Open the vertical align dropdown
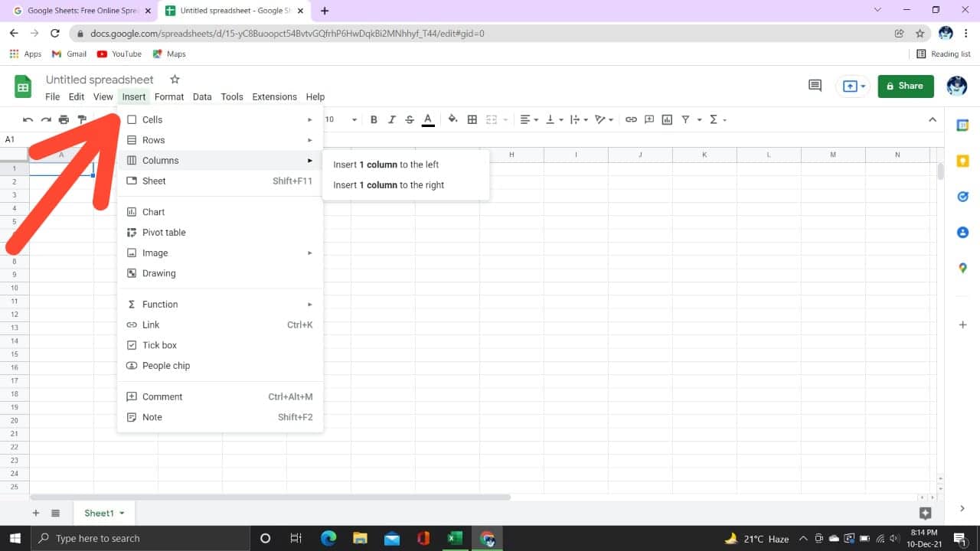The height and width of the screenshot is (551, 980). click(x=555, y=119)
